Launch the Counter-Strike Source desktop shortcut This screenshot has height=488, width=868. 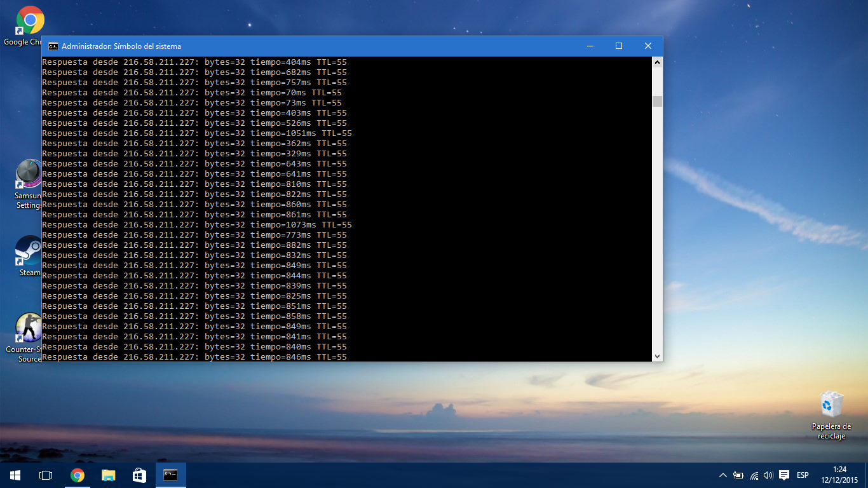point(25,337)
